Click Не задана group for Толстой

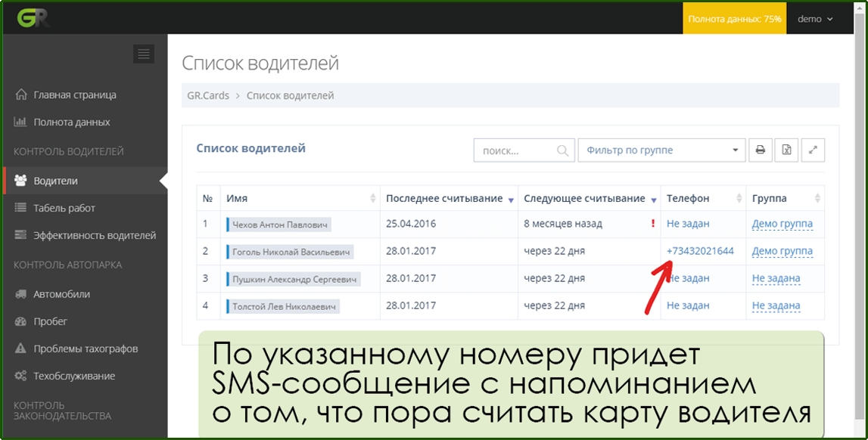pos(776,305)
